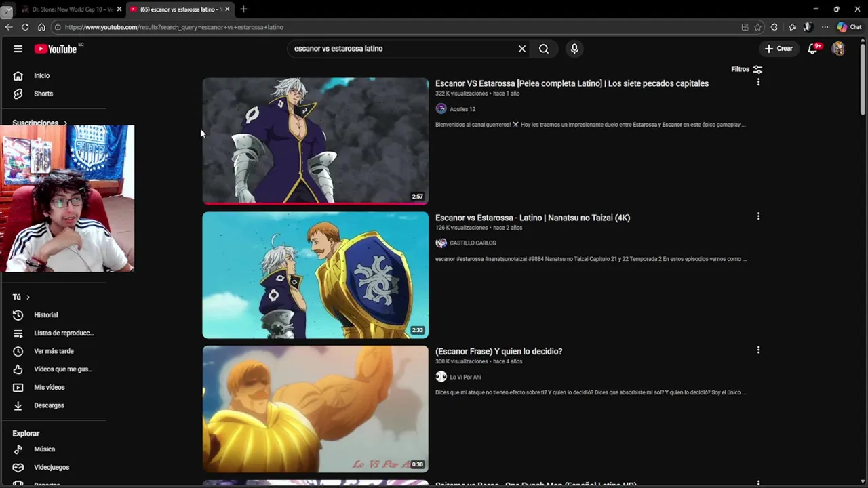
Task: Click the 2:57 duration badge
Action: click(417, 197)
